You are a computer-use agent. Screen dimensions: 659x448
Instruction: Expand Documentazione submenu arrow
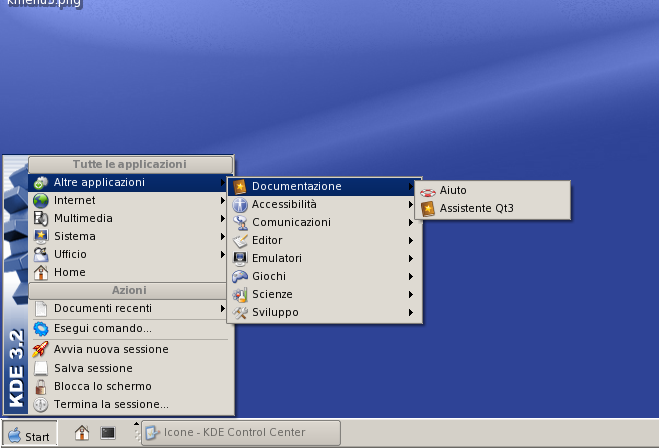(411, 187)
